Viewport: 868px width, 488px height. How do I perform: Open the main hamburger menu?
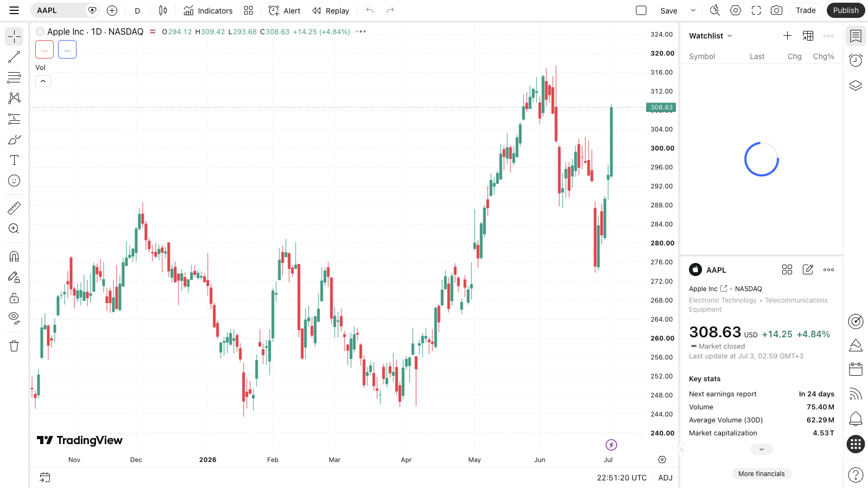click(14, 10)
